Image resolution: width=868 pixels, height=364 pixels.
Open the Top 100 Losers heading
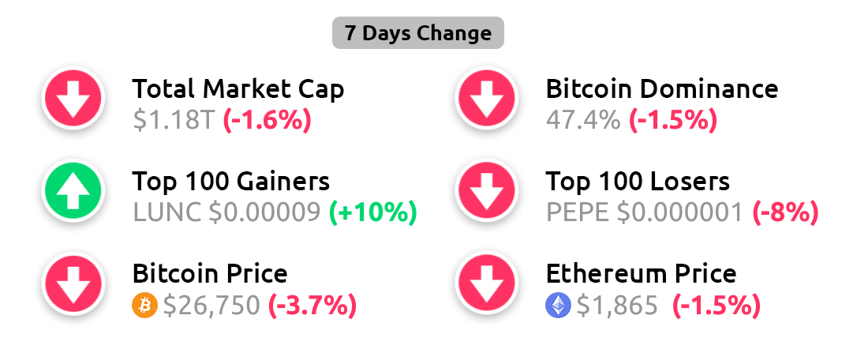pos(638,181)
